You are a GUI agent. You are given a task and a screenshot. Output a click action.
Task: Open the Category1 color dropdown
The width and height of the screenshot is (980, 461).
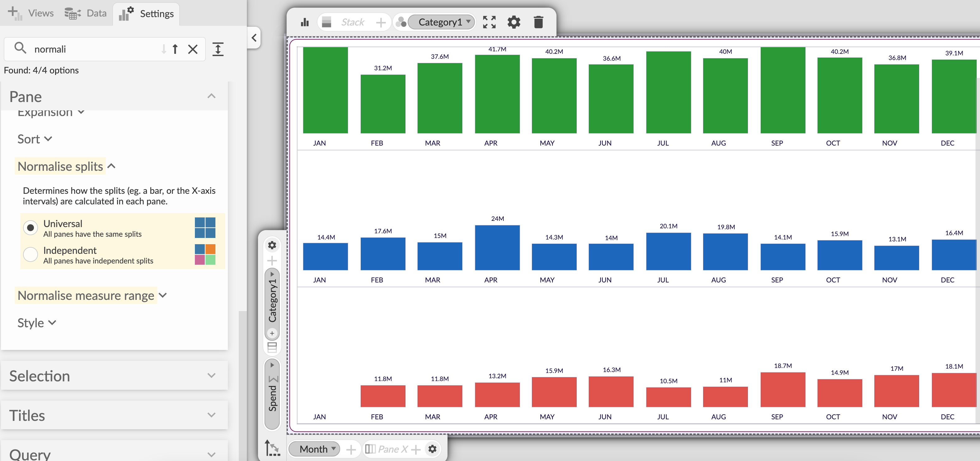point(442,22)
